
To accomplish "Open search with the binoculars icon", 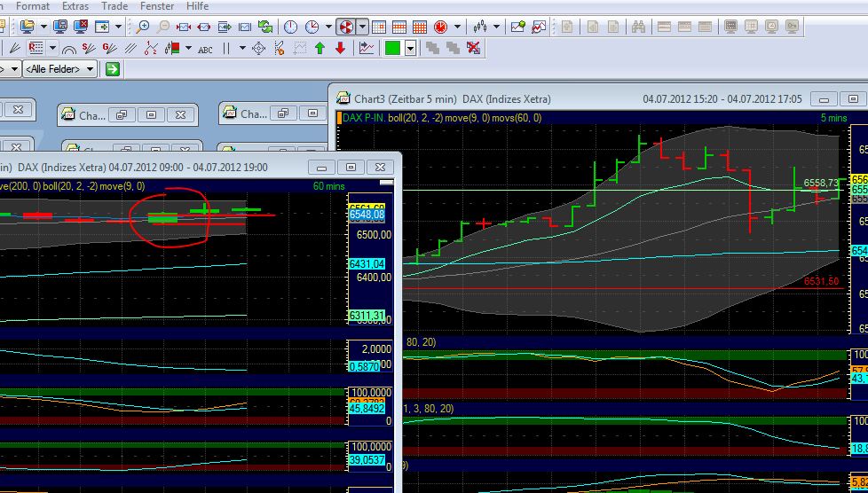I will 638,27.
